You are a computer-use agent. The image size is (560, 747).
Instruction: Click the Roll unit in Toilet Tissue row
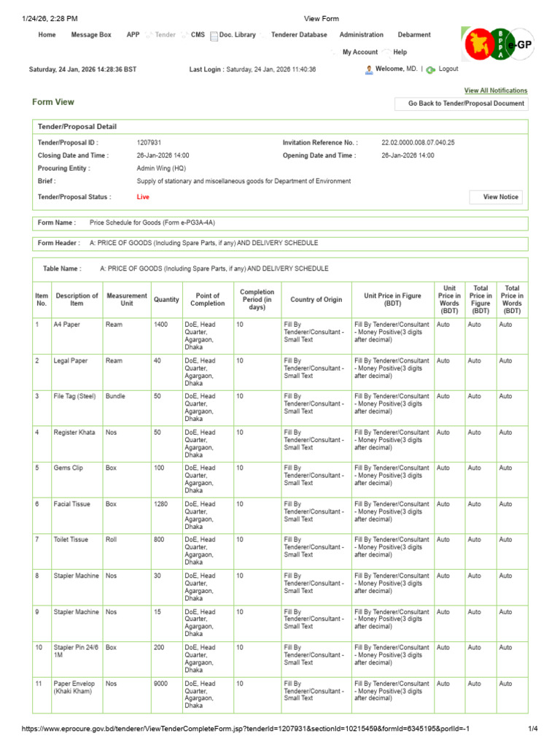(111, 540)
